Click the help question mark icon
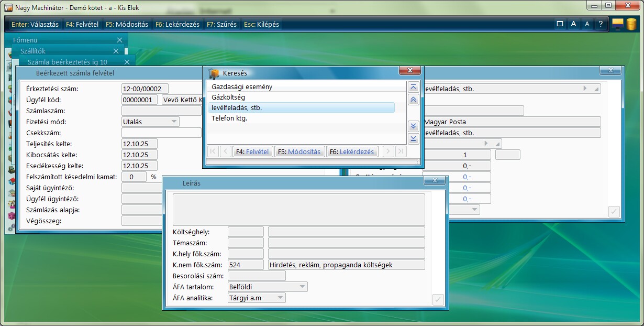Image resolution: width=644 pixels, height=326 pixels. point(601,24)
